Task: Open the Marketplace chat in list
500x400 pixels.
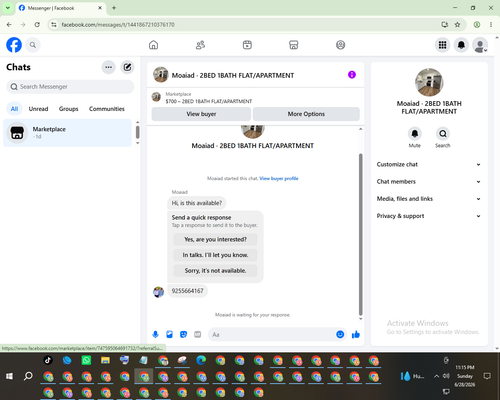Action: [67, 133]
